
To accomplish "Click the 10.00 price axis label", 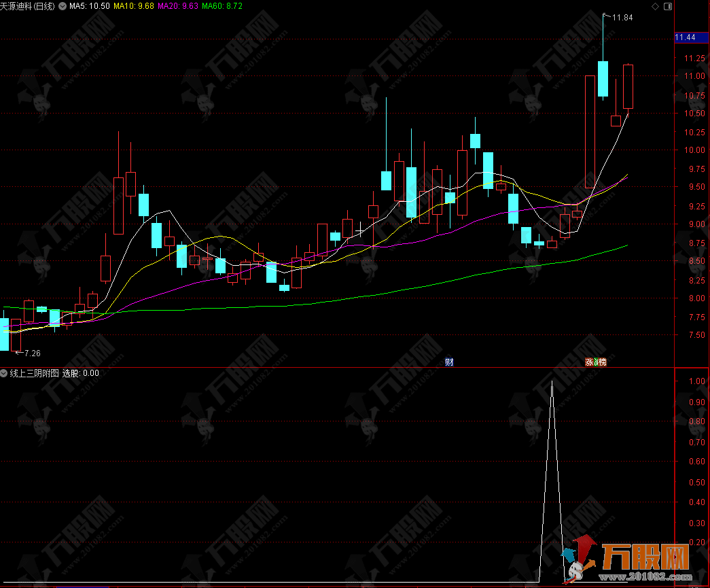I will coord(694,150).
